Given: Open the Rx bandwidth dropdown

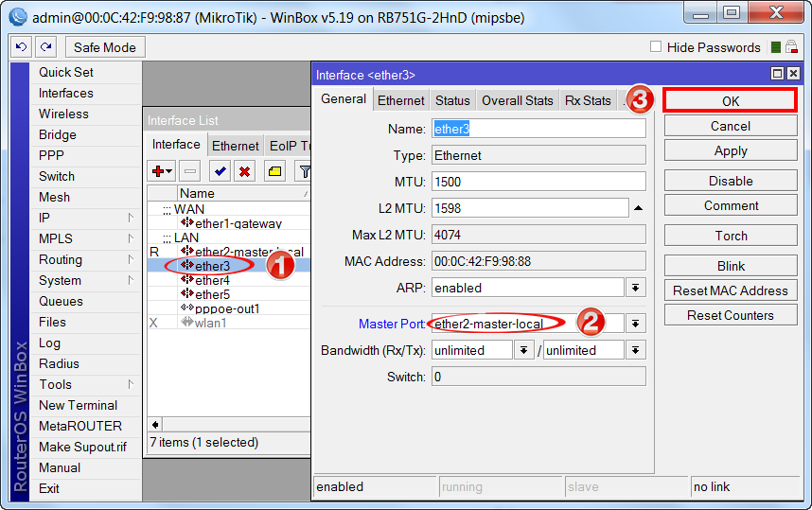Looking at the screenshot, I should tap(523, 350).
